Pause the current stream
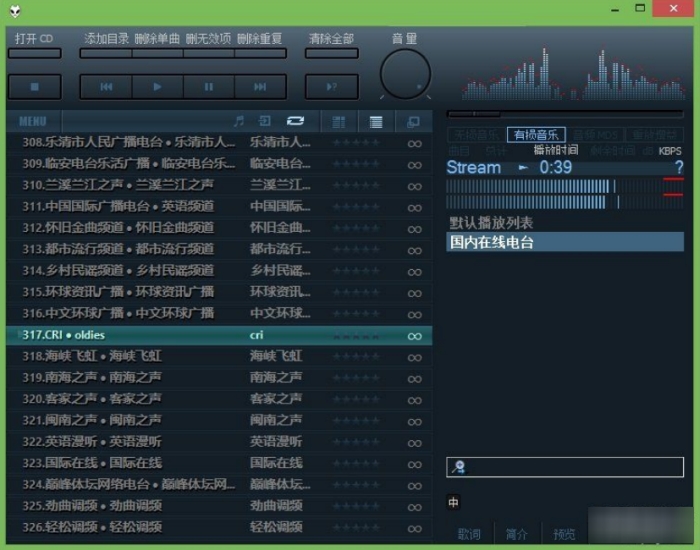Screen dimensions: 700x550 click(208, 87)
